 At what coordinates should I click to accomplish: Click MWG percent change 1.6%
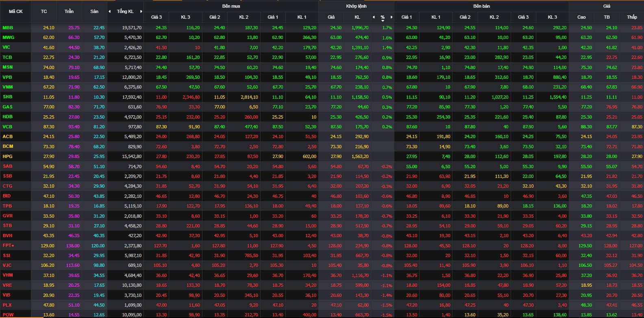387,38
